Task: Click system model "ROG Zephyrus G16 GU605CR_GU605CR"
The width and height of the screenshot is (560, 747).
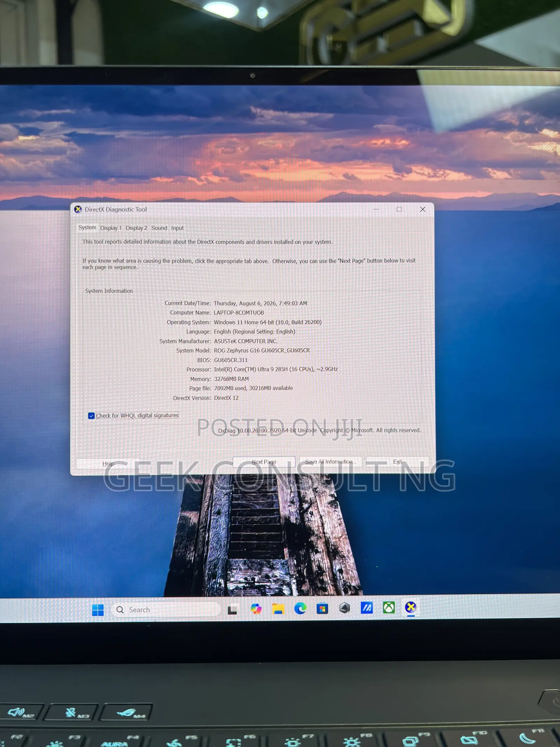Action: 262,350
